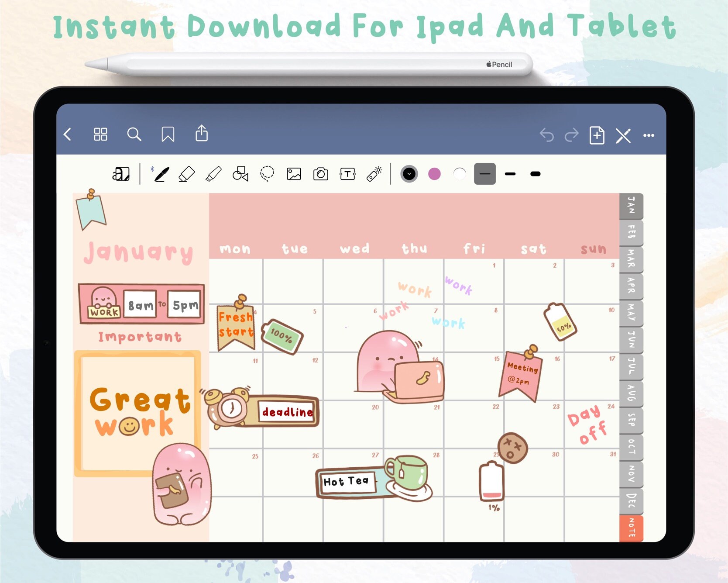728x583 pixels.
Task: Open the orange NOTE tab
Action: tap(631, 528)
